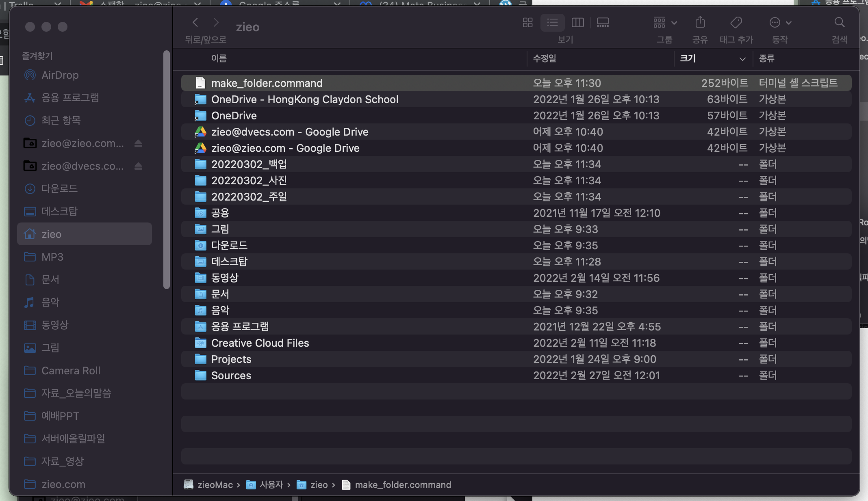868x501 pixels.
Task: Click 사용자 in the path bar
Action: [271, 485]
